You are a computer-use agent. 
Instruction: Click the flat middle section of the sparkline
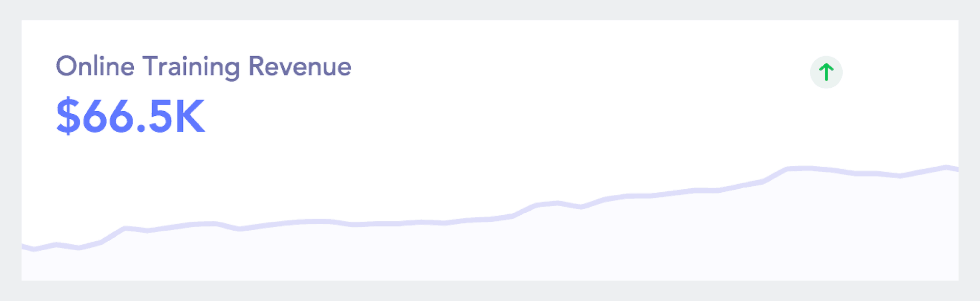pos(398,223)
